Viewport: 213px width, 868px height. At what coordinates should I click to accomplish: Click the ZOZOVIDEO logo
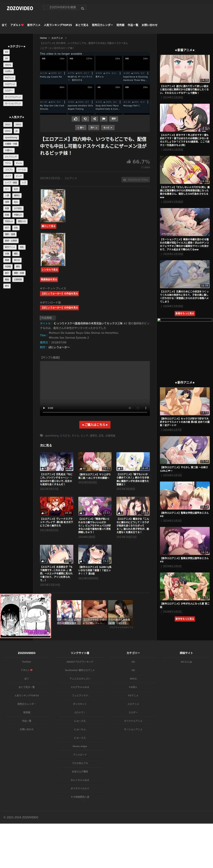[x=20, y=8]
